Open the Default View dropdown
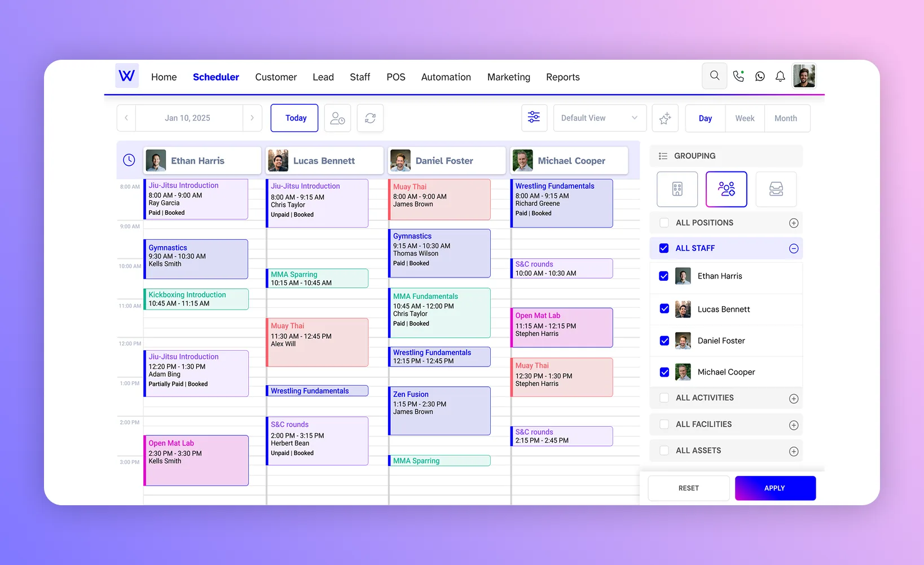 tap(599, 118)
